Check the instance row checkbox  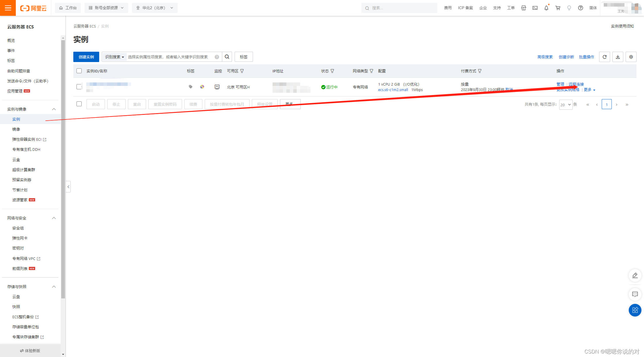tap(79, 87)
